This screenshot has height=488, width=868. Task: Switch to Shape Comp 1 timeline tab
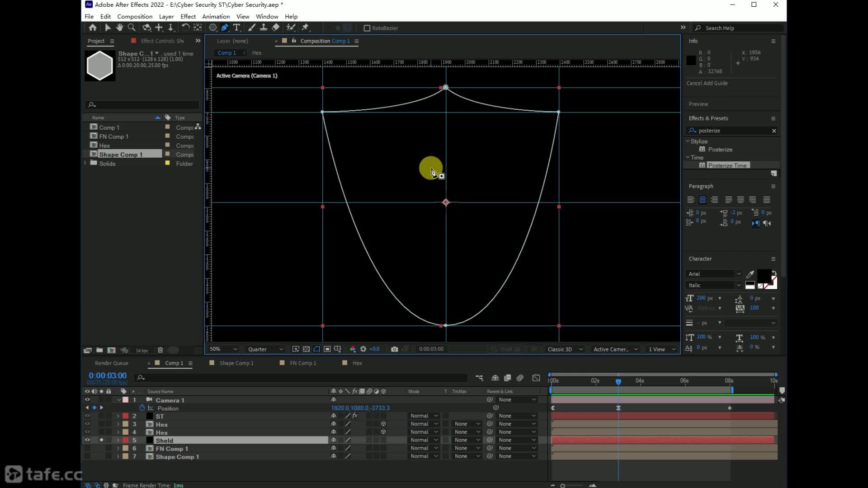[x=236, y=363]
